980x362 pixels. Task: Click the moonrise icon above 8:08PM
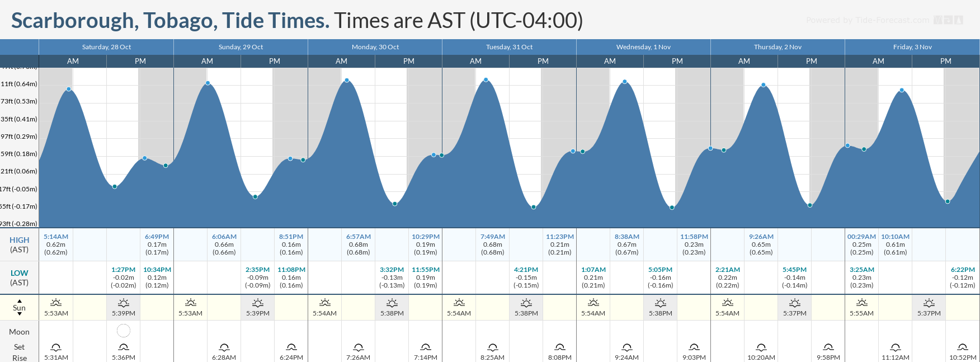tap(560, 347)
